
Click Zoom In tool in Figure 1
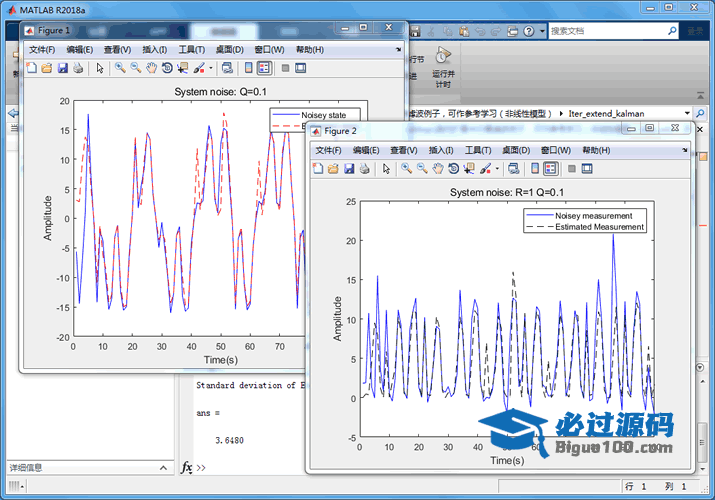(x=119, y=68)
